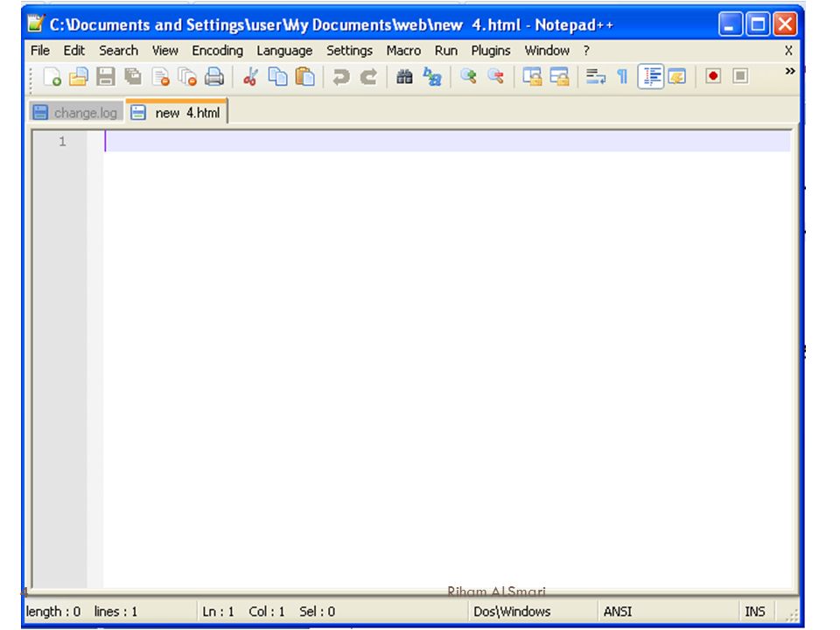Close document with menu bar X
Screen dimensions: 840x630
[x=788, y=51]
